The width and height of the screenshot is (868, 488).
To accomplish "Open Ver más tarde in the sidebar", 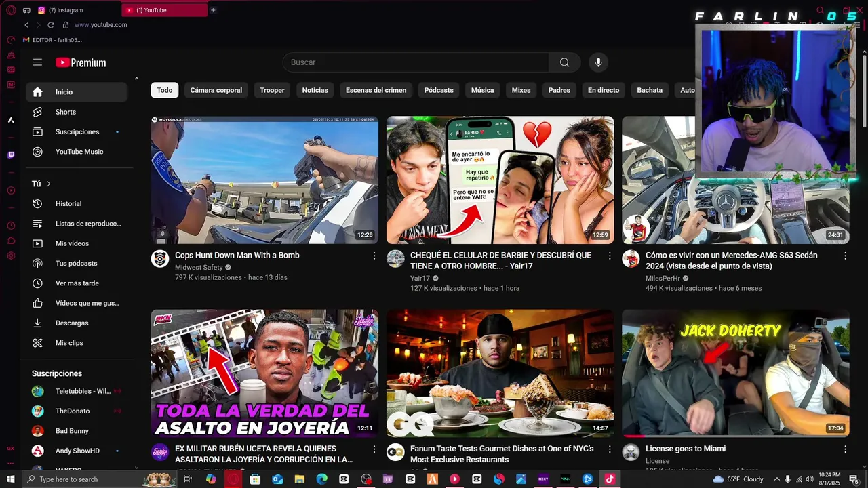I will coord(77,283).
